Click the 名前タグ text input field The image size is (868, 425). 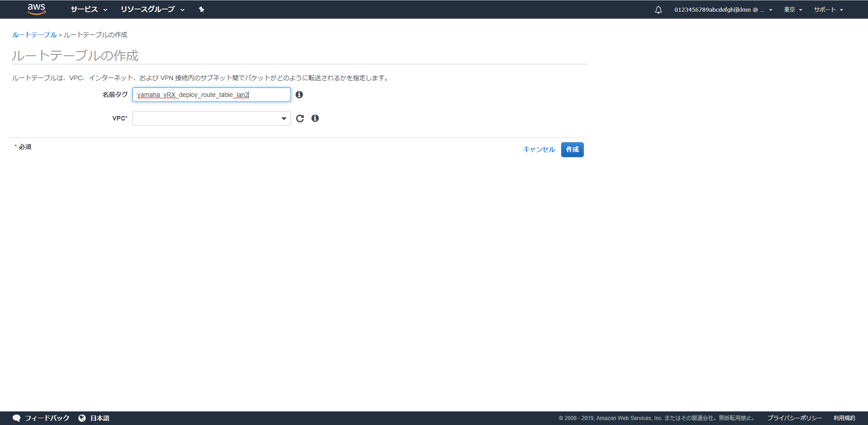click(211, 95)
